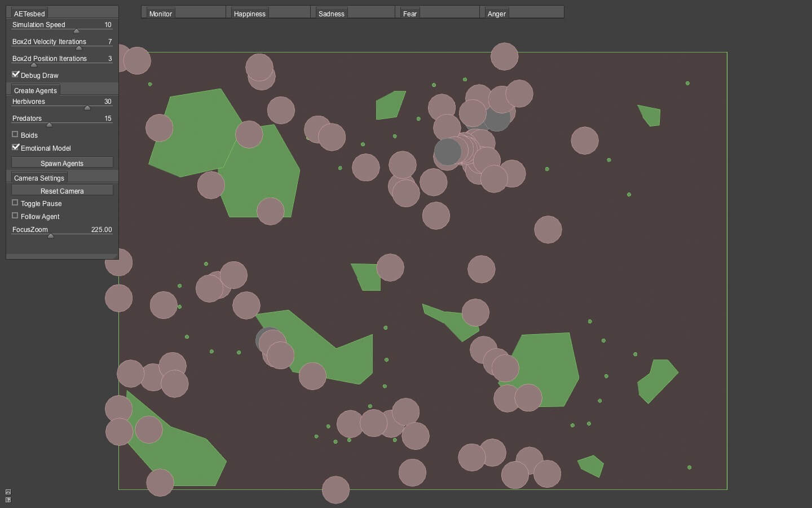Collapse the Camera Settings section
The image size is (812, 508).
(x=39, y=178)
